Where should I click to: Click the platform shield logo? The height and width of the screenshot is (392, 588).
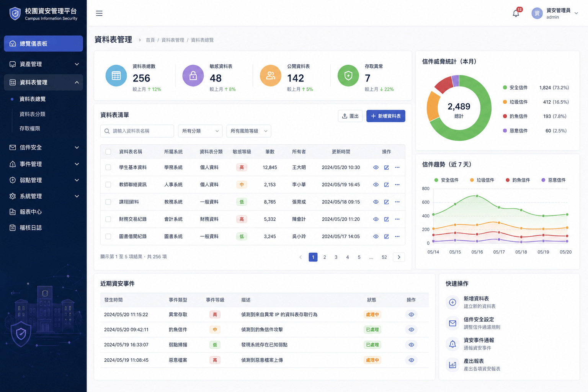point(15,14)
